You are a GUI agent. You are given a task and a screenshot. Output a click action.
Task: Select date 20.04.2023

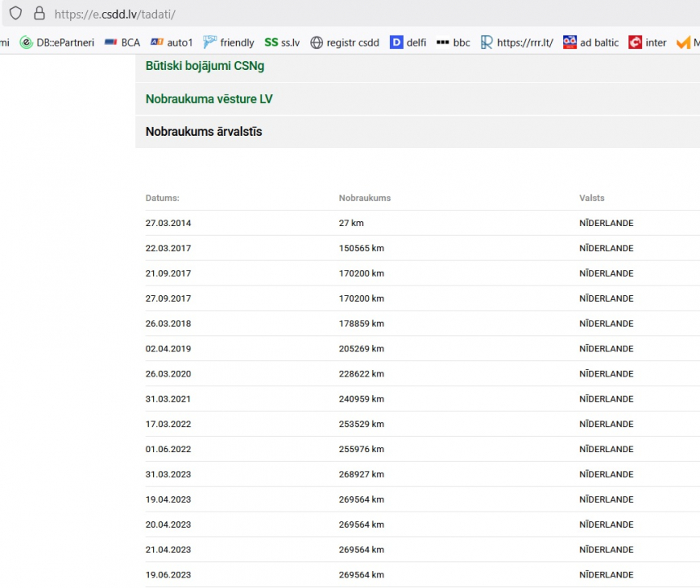168,525
